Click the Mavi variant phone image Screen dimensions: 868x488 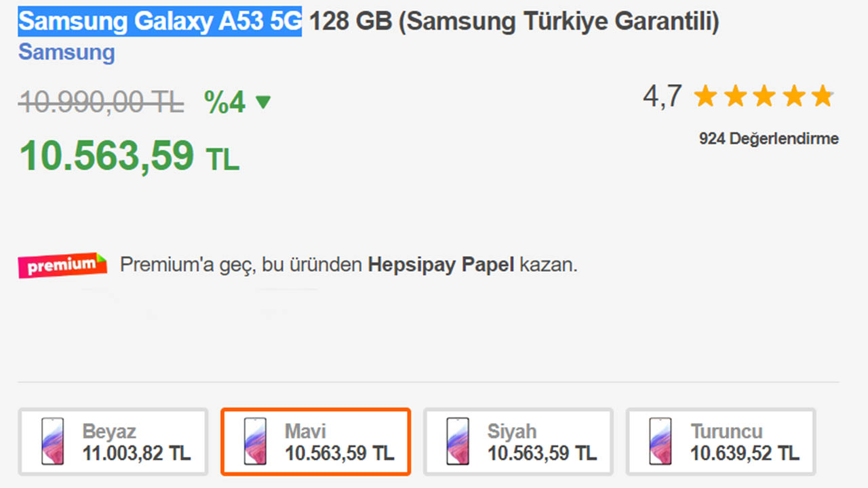tap(254, 441)
